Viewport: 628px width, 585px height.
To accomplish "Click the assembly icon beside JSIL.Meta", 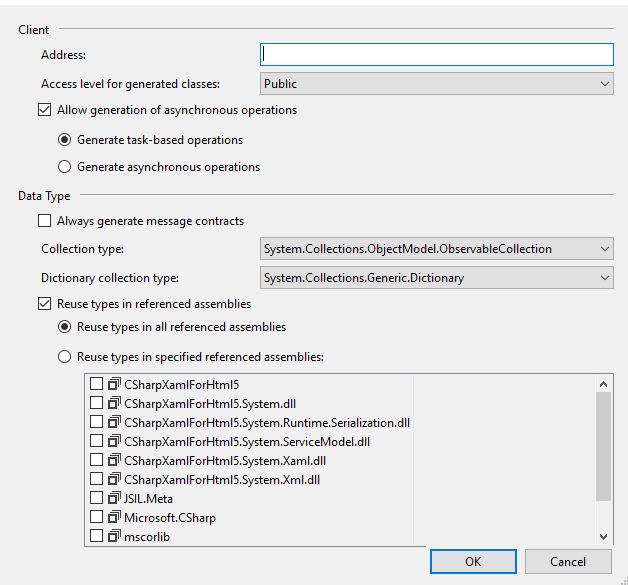I will (x=114, y=498).
